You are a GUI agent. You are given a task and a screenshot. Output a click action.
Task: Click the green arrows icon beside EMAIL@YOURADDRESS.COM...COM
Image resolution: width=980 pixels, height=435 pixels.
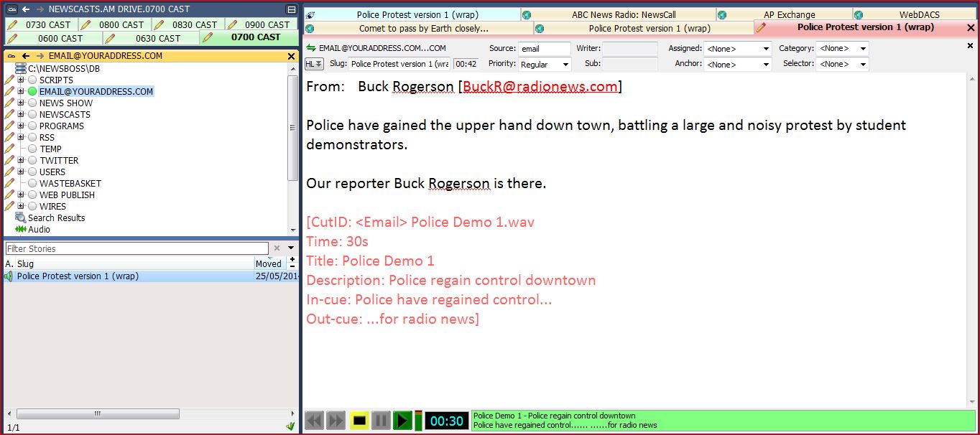click(311, 48)
